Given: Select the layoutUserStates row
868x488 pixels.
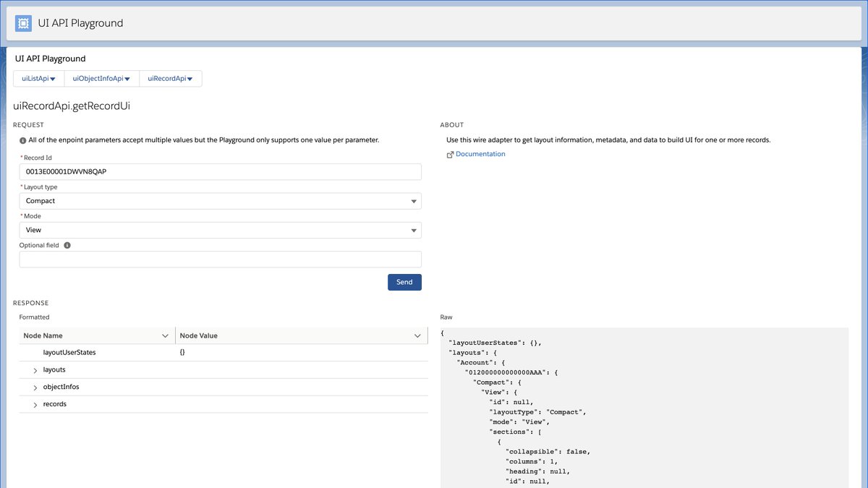Looking at the screenshot, I should [x=224, y=353].
